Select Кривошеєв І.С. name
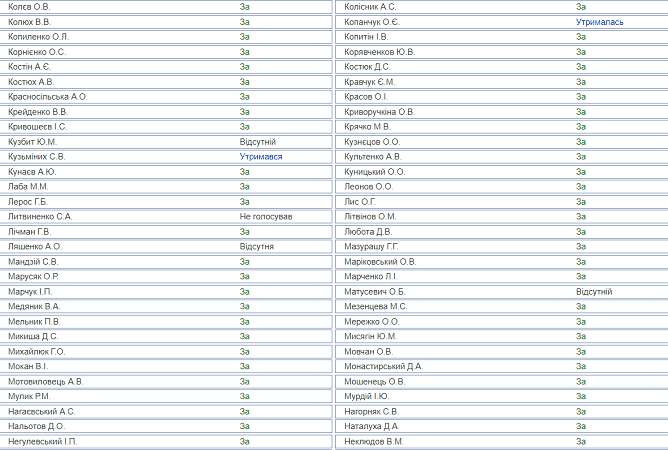Viewport: 668px width, 450px height. click(37, 127)
